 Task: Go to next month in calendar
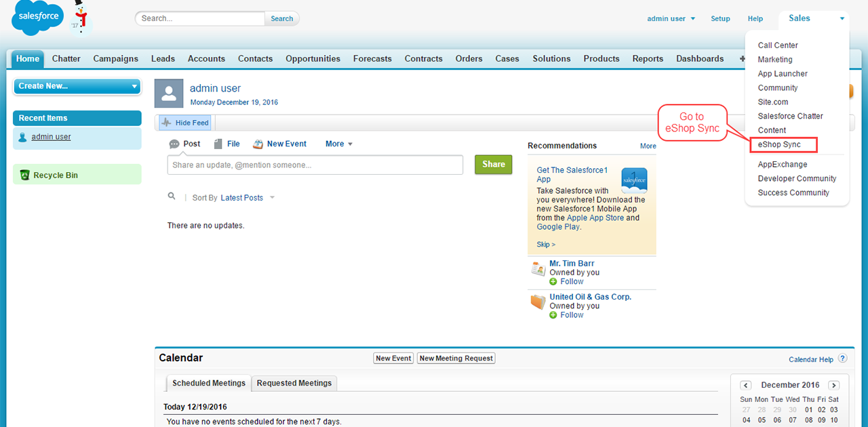[833, 385]
